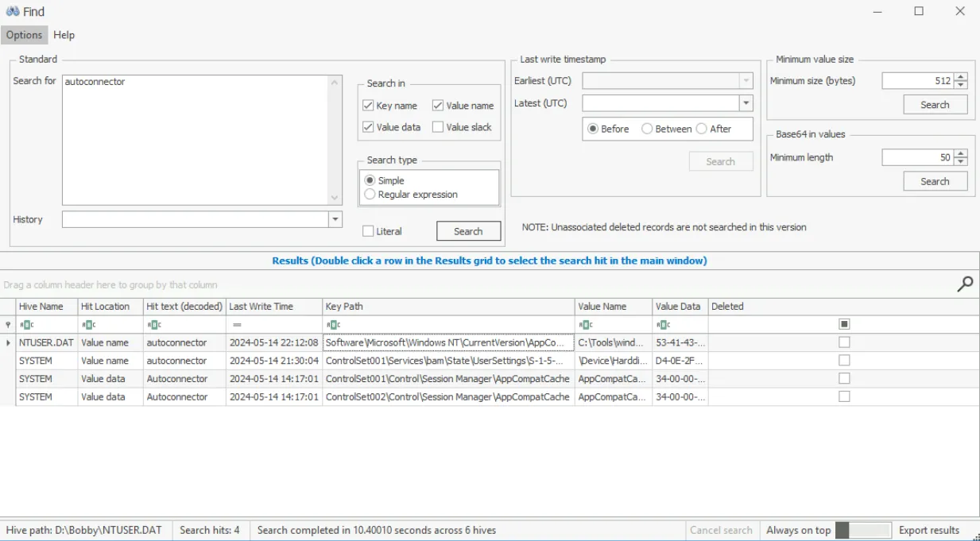Click the filter icon under Hit Location column
Screen dimensions: 980x541
88,325
